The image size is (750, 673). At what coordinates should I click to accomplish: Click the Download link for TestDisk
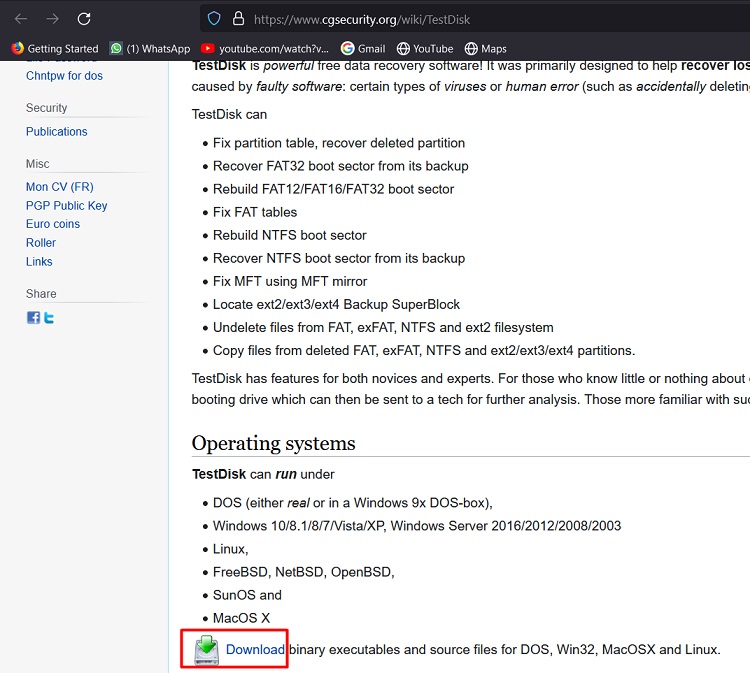point(255,650)
